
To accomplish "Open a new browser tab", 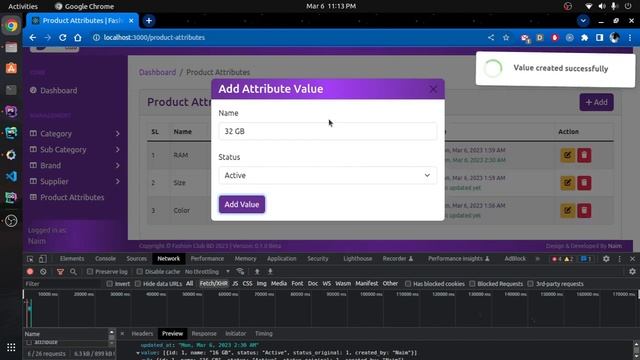I will pos(149,20).
